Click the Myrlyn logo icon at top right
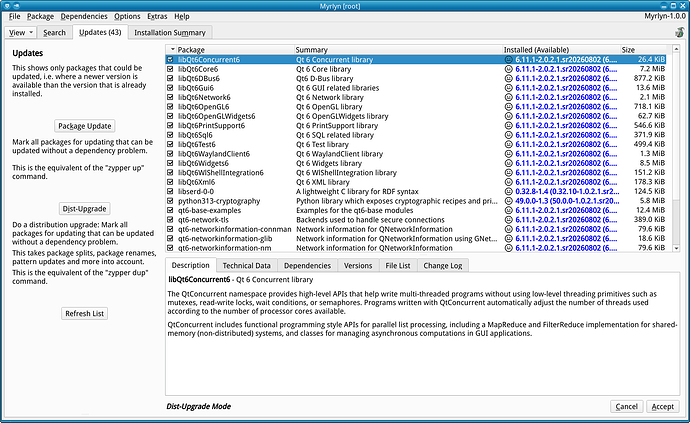Screen dimensions: 690x423 click(x=679, y=32)
